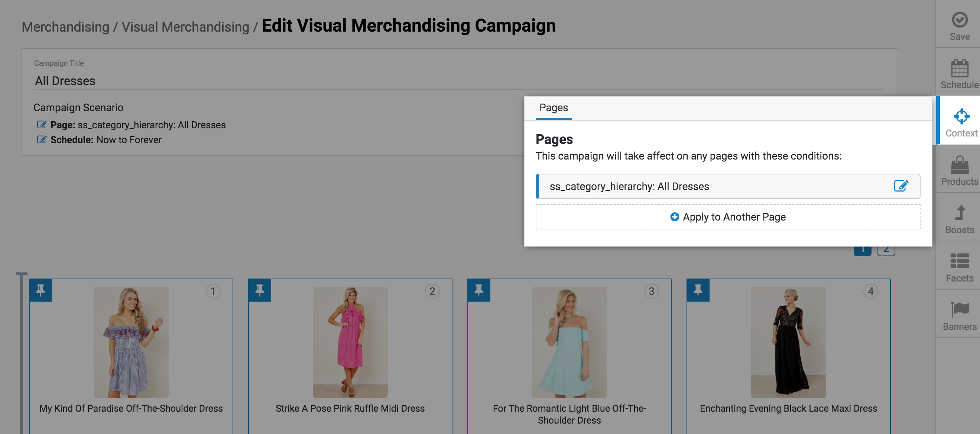This screenshot has width=980, height=434.
Task: Select the Pages tab
Action: click(x=553, y=108)
